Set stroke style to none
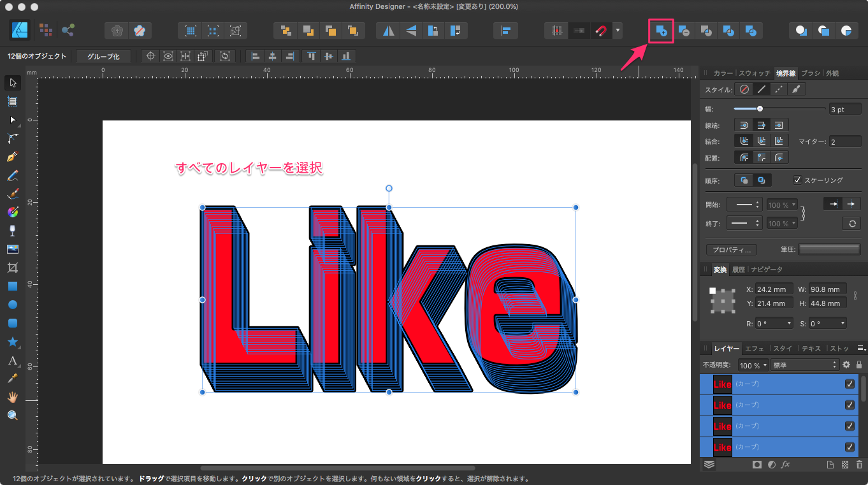868x485 pixels. (x=744, y=90)
